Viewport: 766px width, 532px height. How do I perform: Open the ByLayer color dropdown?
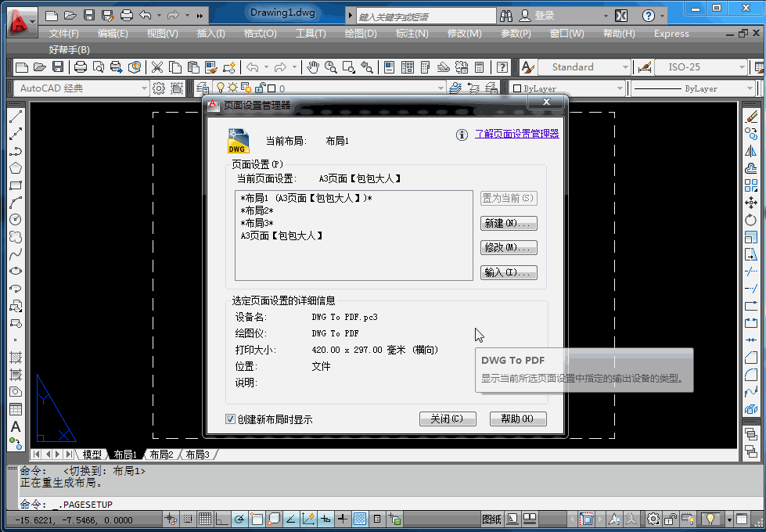click(x=566, y=88)
